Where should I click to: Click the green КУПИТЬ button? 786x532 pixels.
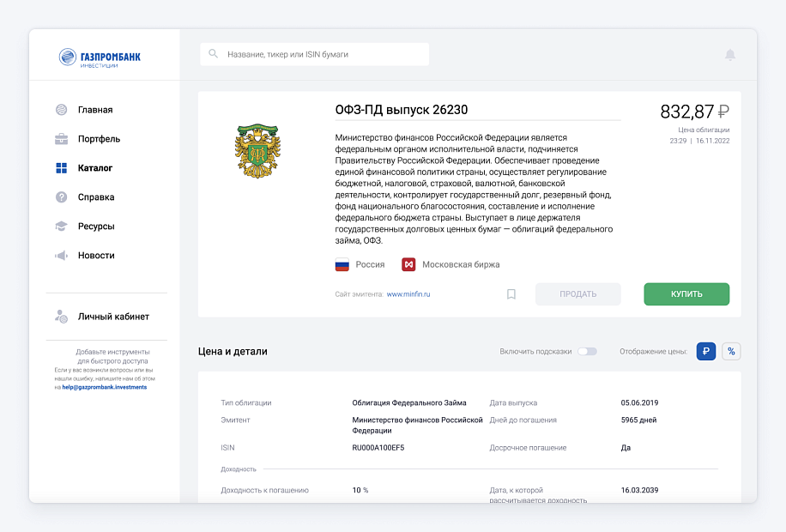(x=686, y=294)
